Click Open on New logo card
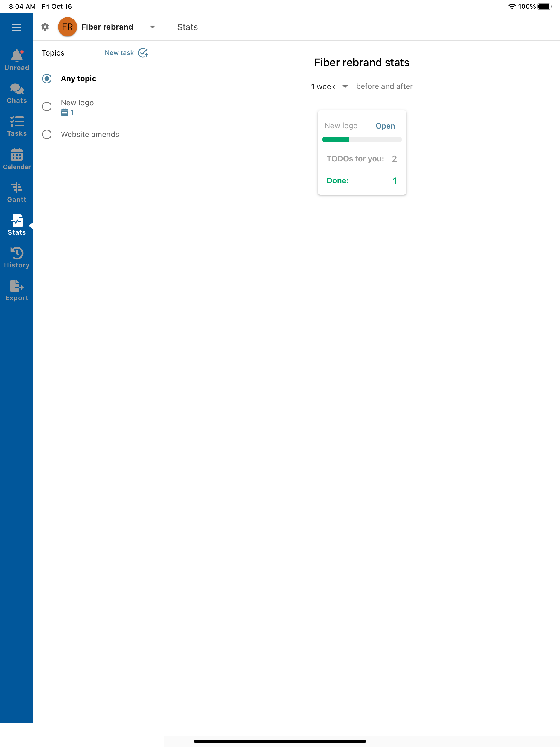This screenshot has height=747, width=560. [x=385, y=126]
